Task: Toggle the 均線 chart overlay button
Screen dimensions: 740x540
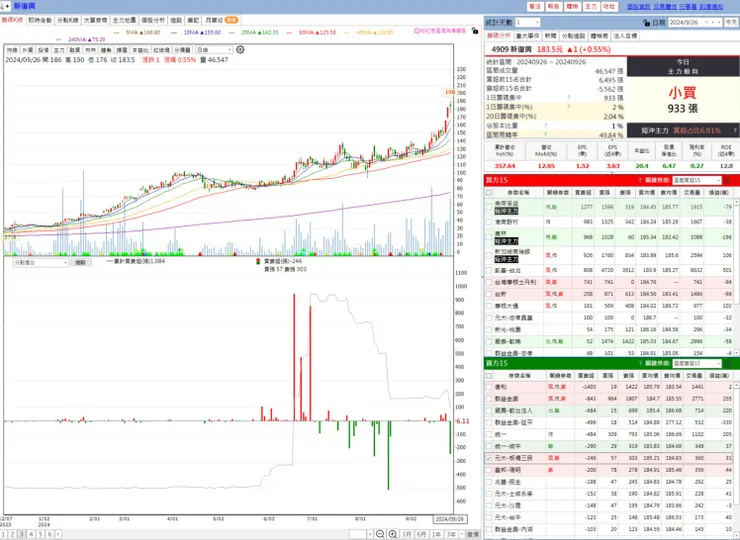Action: coord(12,50)
